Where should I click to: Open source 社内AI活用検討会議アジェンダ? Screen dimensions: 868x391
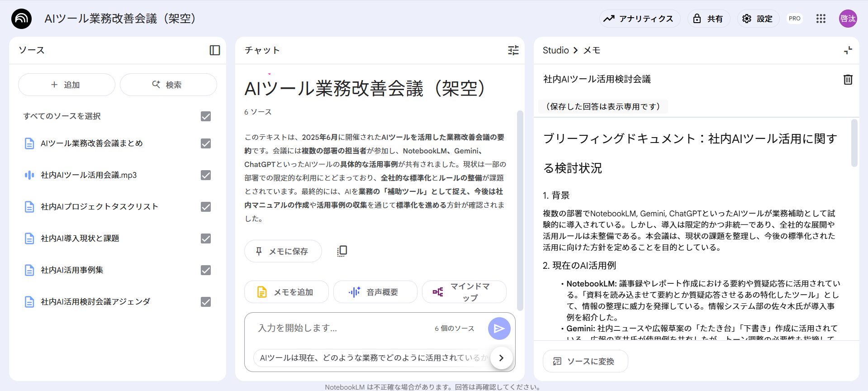pyautogui.click(x=95, y=302)
